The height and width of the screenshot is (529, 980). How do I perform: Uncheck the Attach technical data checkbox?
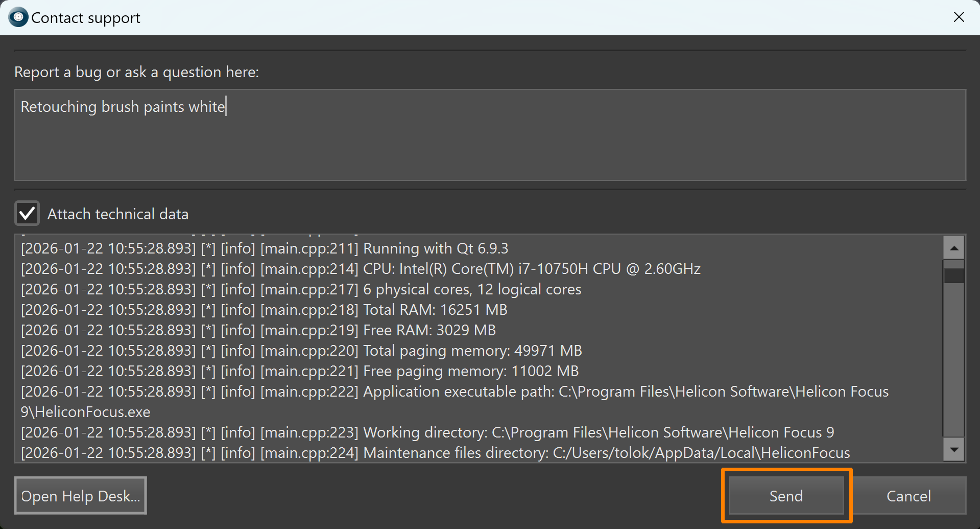27,214
